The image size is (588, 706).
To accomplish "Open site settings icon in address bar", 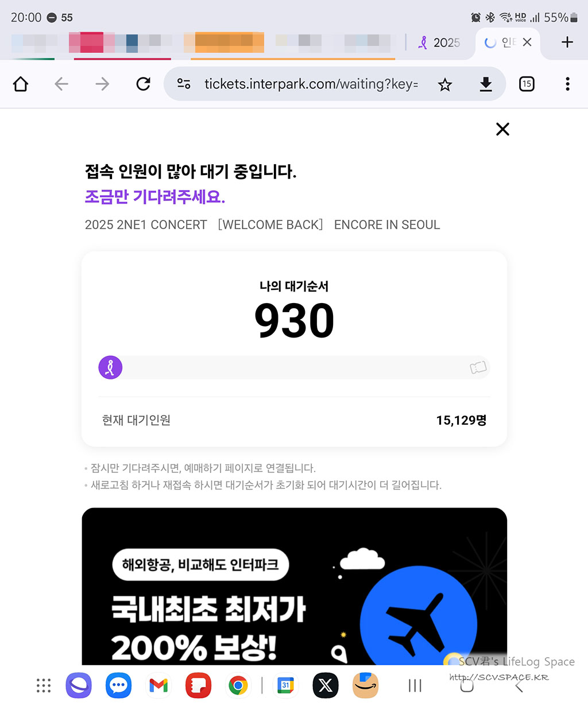I will pos(184,84).
